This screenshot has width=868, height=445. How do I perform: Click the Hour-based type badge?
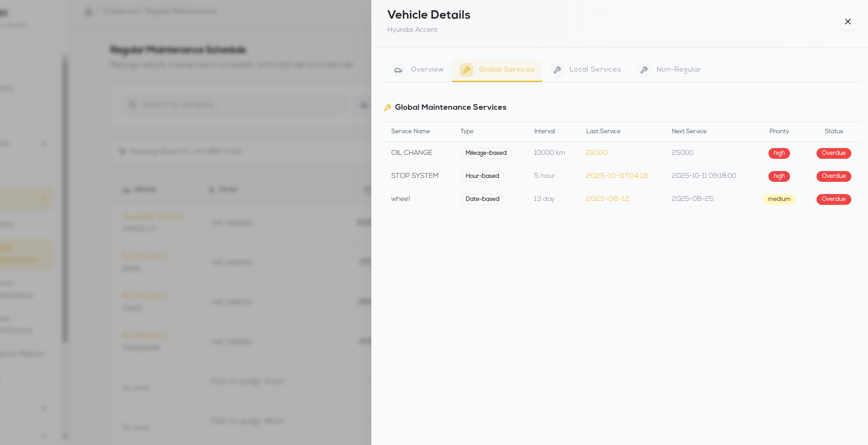pos(482,176)
